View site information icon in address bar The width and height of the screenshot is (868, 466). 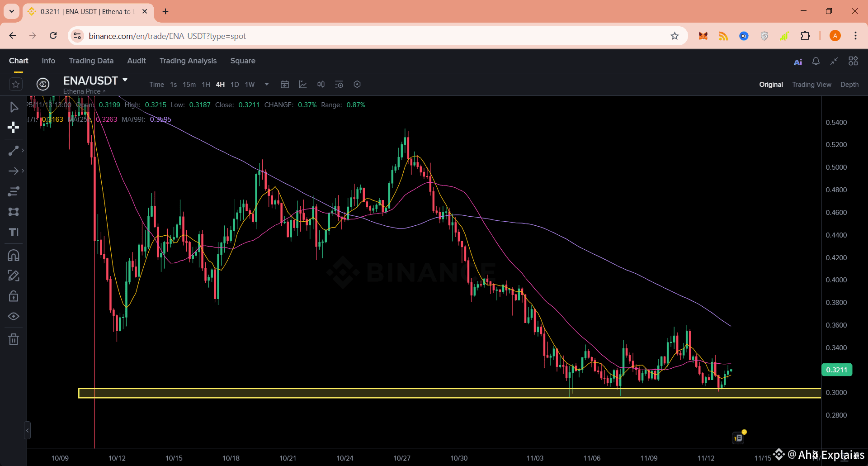77,36
